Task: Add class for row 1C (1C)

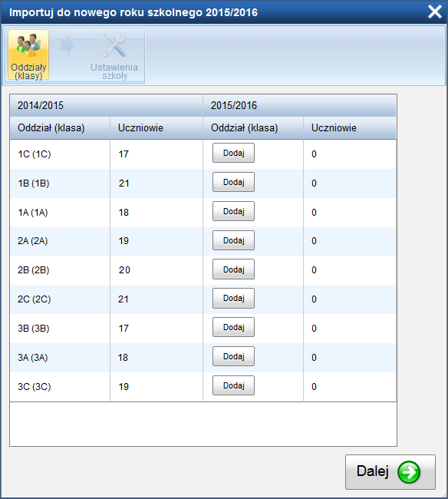Action: pos(233,153)
